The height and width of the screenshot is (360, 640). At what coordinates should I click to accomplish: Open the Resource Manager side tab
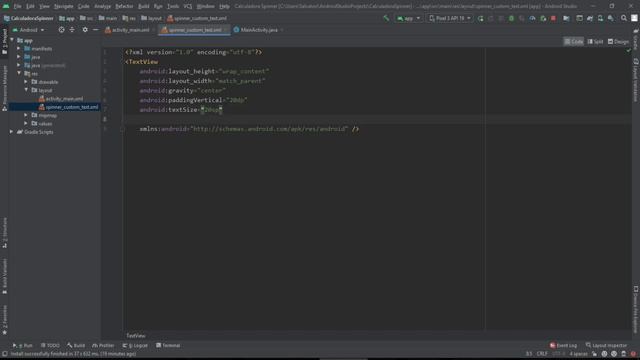point(4,88)
